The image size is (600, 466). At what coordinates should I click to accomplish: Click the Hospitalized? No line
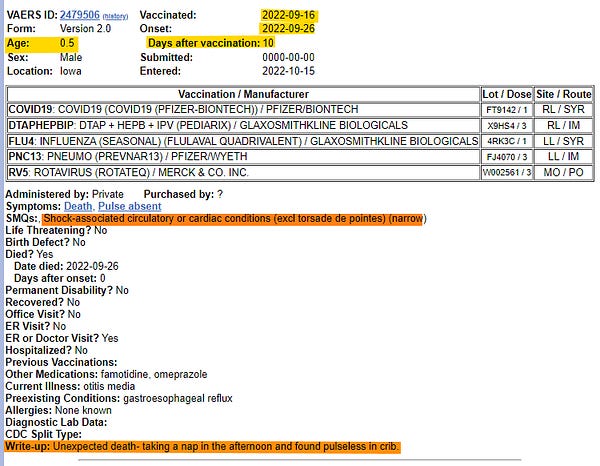coord(47,350)
